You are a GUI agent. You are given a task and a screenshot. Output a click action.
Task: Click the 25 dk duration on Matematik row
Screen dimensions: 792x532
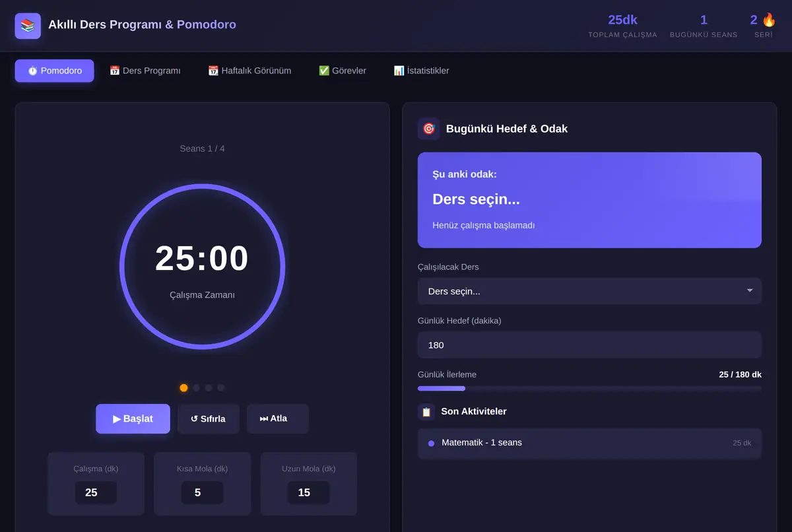742,443
